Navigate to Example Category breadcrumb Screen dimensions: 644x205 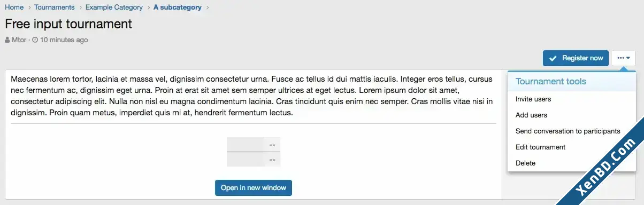point(114,7)
